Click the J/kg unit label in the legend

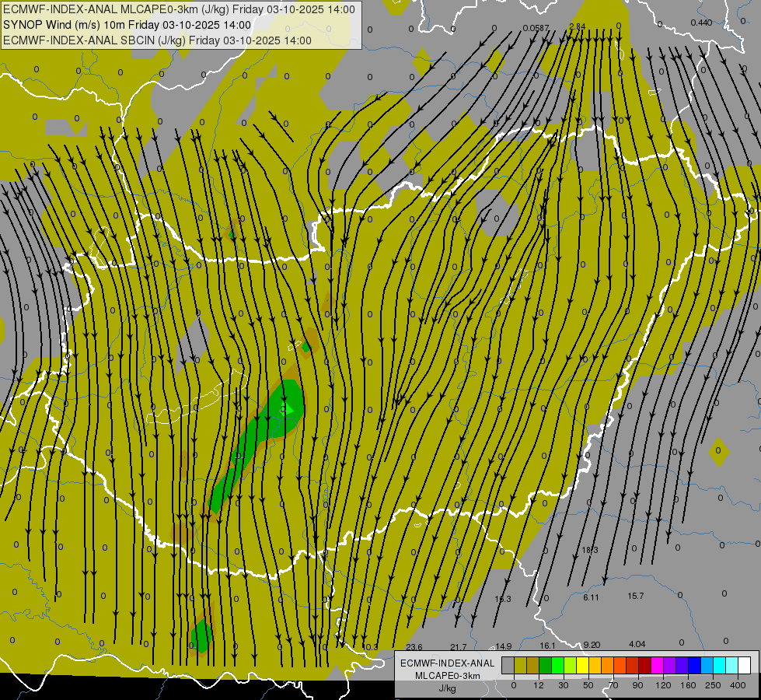[x=446, y=688]
